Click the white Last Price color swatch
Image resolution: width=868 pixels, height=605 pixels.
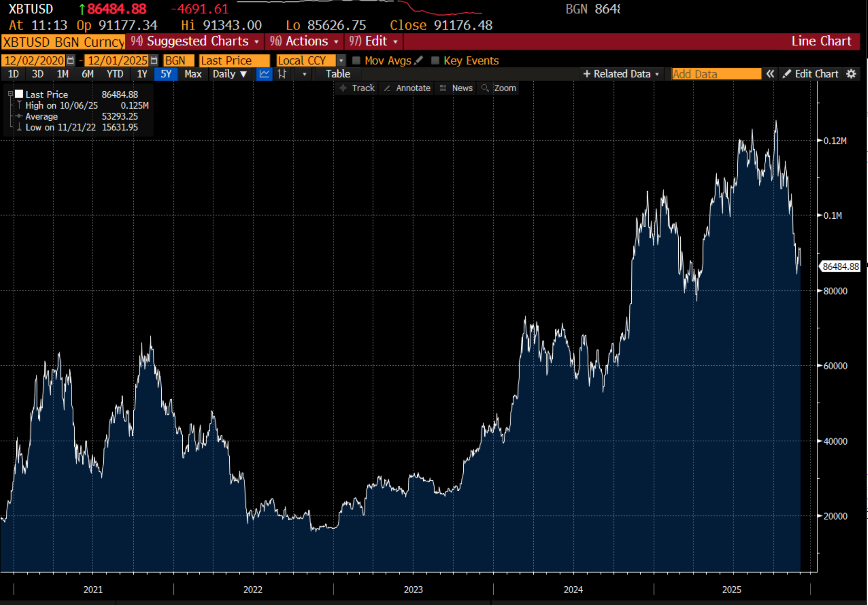(19, 94)
